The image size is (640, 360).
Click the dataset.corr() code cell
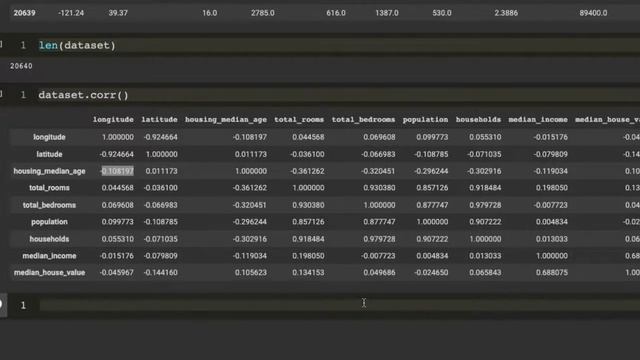339,95
